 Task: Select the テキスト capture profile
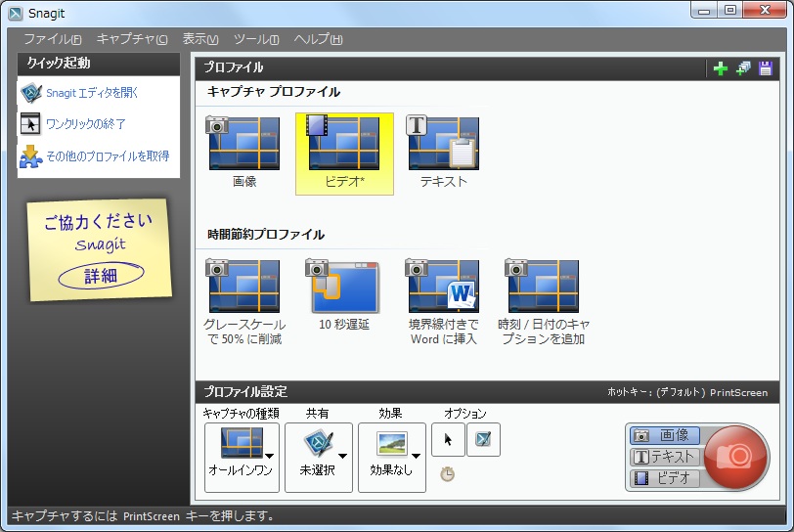pyautogui.click(x=443, y=153)
